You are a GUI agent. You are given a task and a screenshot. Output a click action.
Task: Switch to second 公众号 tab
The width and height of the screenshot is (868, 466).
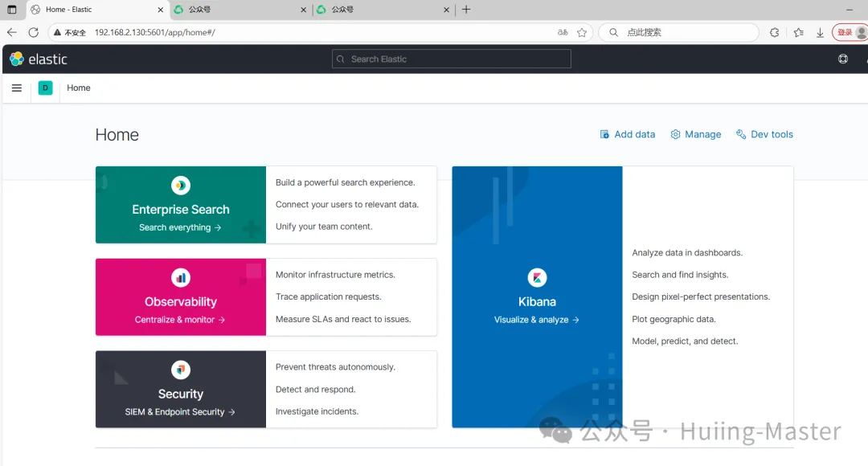pos(383,10)
